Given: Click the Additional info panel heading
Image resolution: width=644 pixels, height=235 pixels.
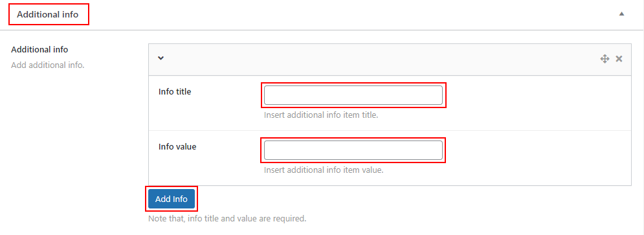Looking at the screenshot, I should pos(48,14).
